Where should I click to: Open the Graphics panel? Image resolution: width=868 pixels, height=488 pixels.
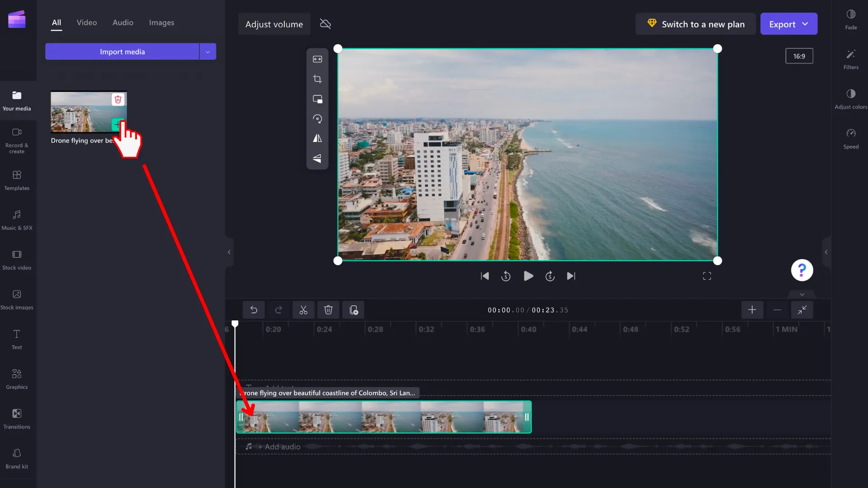(17, 379)
